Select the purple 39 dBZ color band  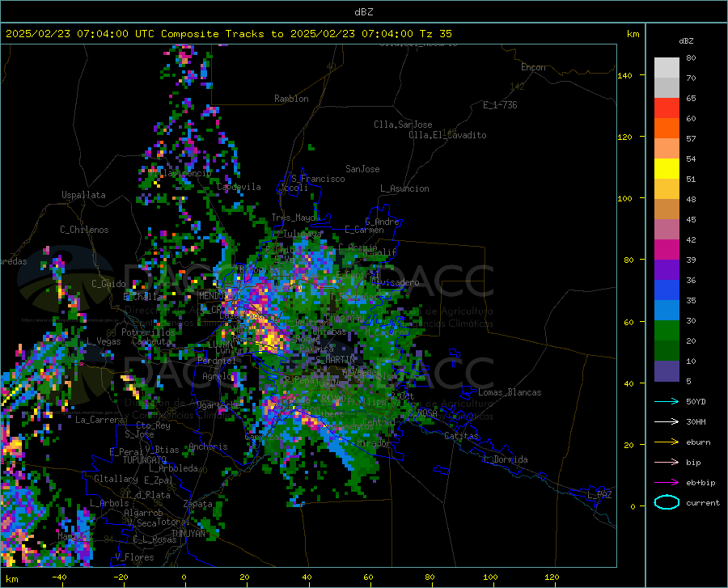(667, 270)
